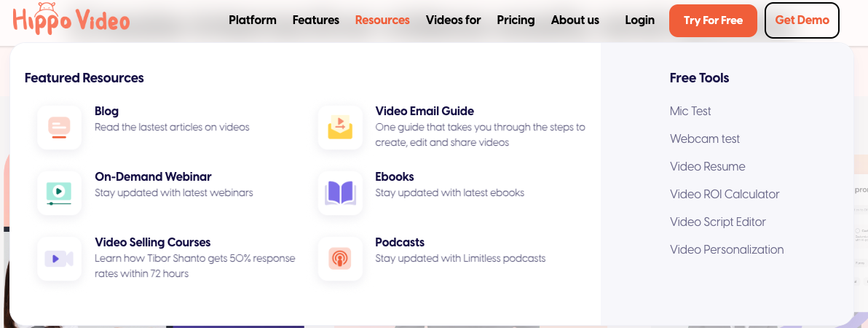Go to the Pricing page
The height and width of the screenshot is (328, 868).
coord(516,20)
